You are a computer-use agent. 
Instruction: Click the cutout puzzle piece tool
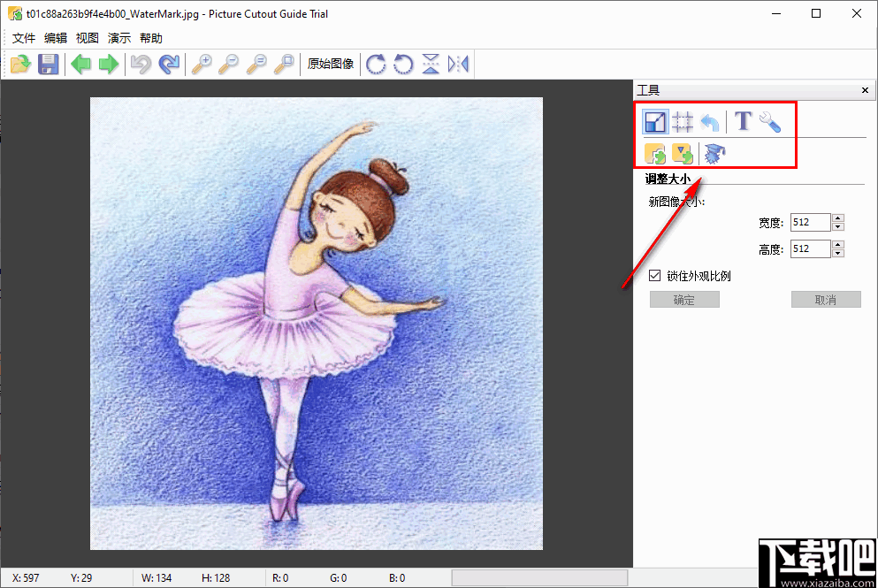pyautogui.click(x=655, y=153)
